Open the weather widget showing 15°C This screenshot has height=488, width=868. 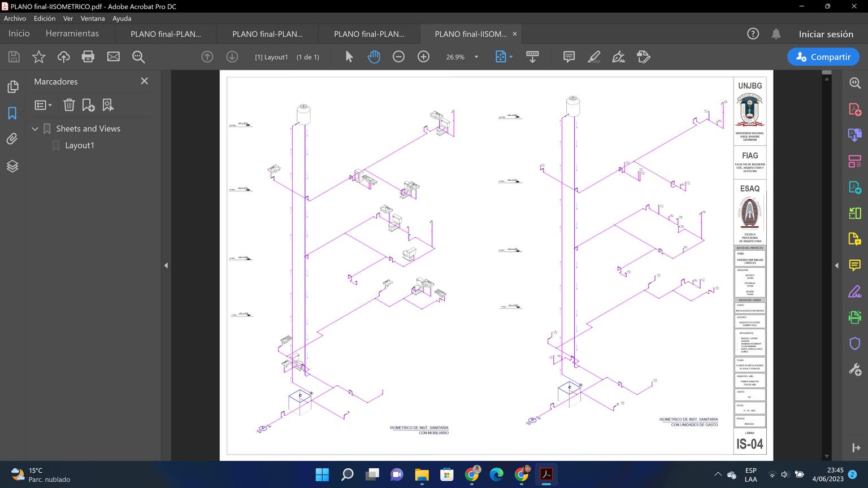pos(41,474)
